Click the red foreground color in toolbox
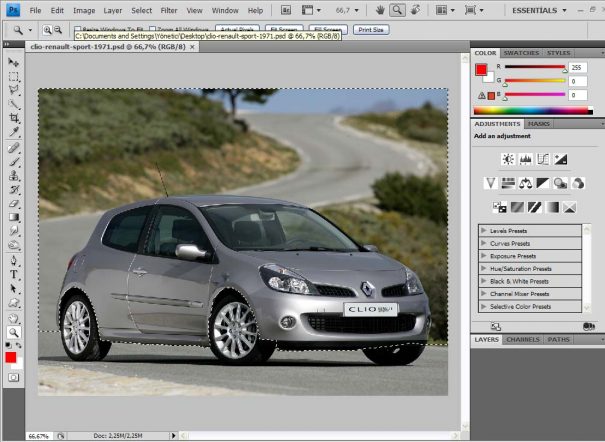The image size is (605, 442). [x=10, y=358]
